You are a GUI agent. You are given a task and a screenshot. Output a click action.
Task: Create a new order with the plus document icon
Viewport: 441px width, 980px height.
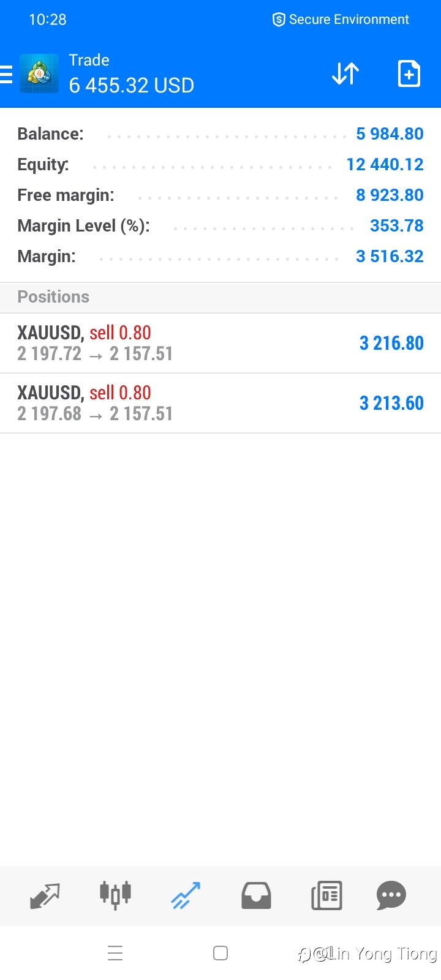click(409, 73)
